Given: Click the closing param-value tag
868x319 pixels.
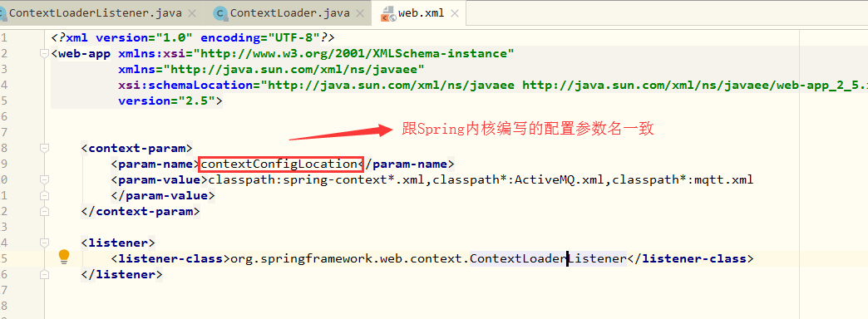Looking at the screenshot, I should pyautogui.click(x=163, y=196).
